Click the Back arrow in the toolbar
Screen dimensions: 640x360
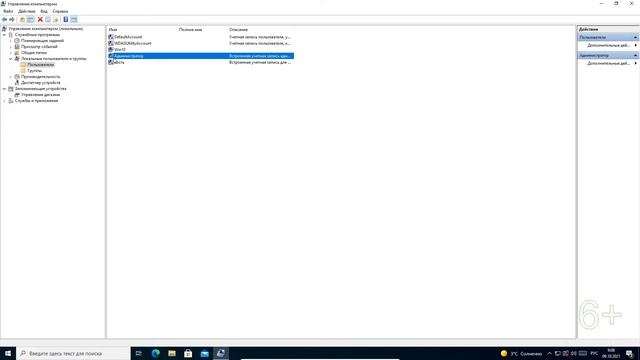(x=4, y=20)
